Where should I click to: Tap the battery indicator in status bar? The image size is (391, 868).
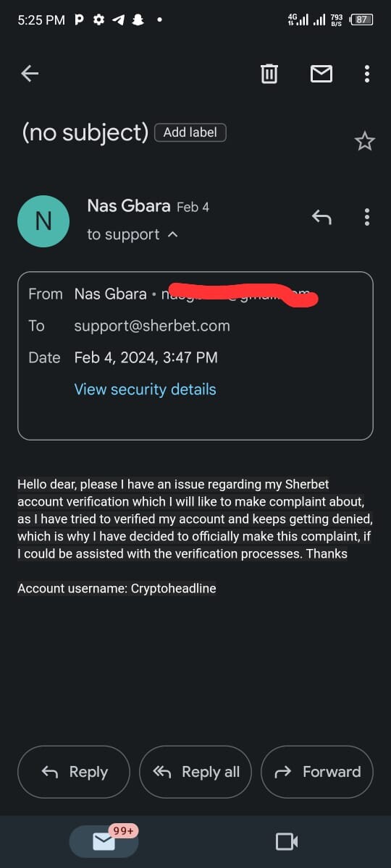(361, 20)
